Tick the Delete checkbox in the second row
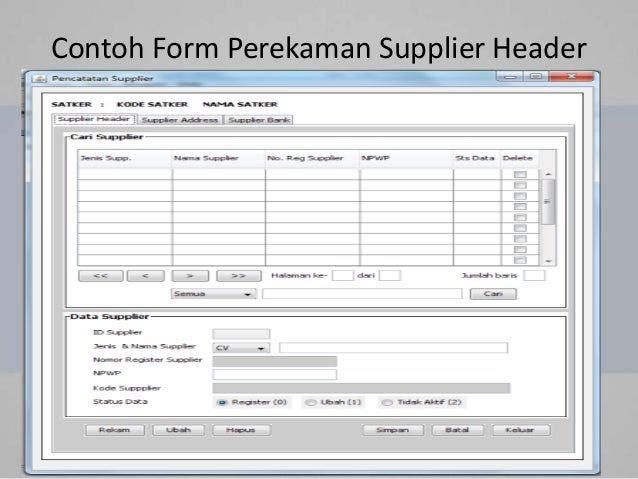 [x=520, y=185]
